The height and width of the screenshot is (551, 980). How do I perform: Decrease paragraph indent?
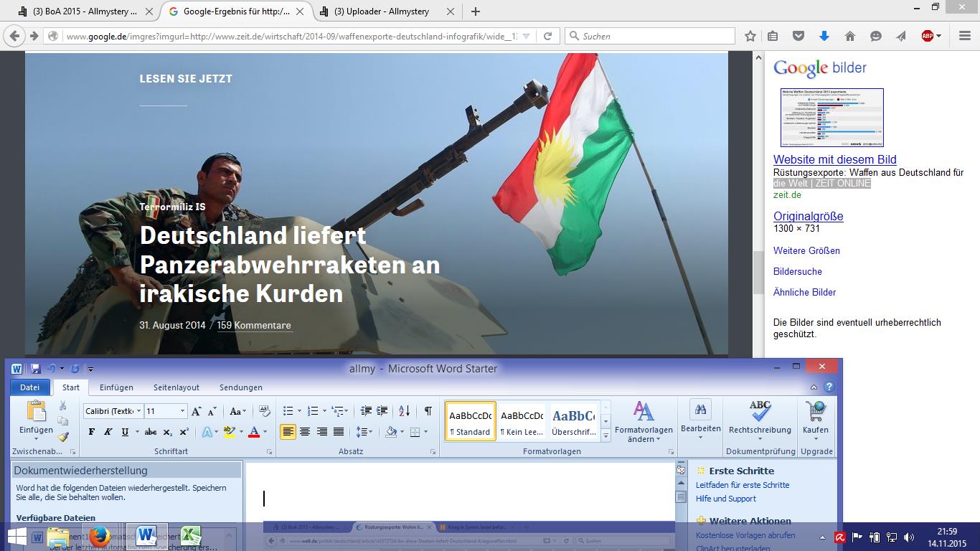point(366,411)
